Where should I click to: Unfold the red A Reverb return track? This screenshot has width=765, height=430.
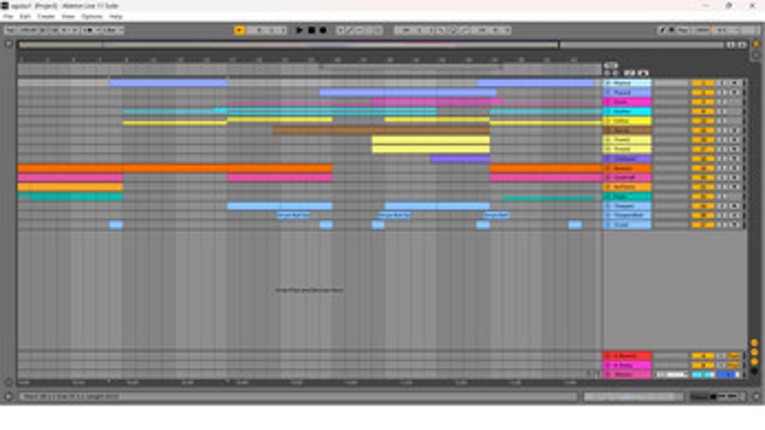click(x=608, y=356)
